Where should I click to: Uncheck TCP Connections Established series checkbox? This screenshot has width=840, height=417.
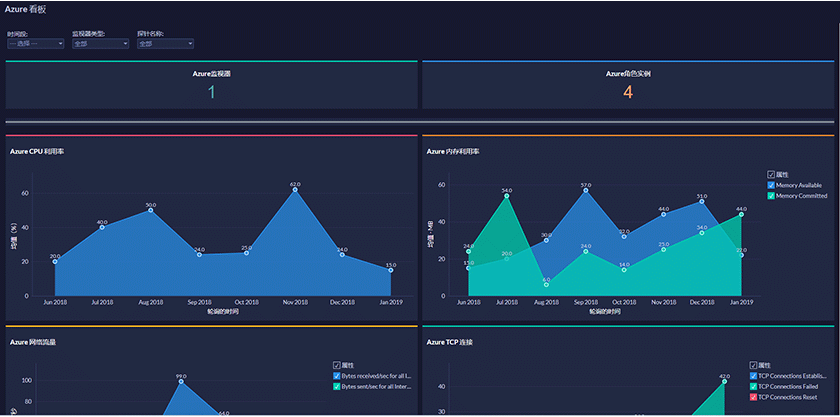tap(753, 376)
